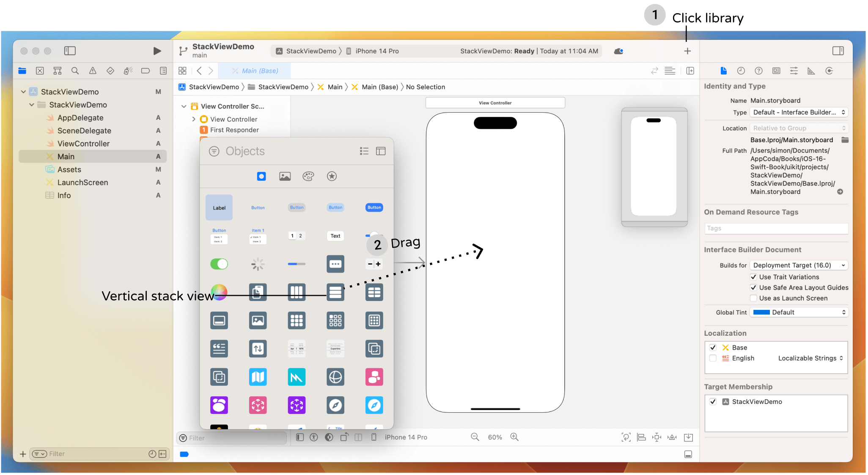Expand the View Controller outline item
The width and height of the screenshot is (868, 475).
click(194, 119)
